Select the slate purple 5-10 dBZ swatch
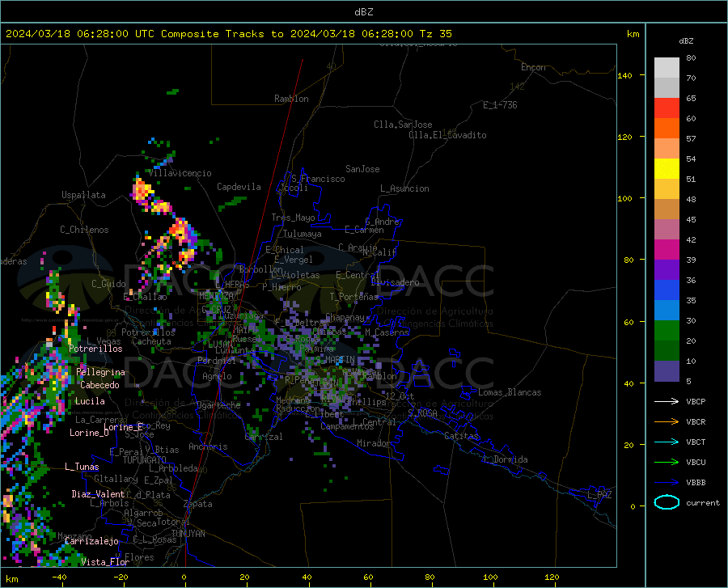Screen dimensions: 728x588 [667, 370]
